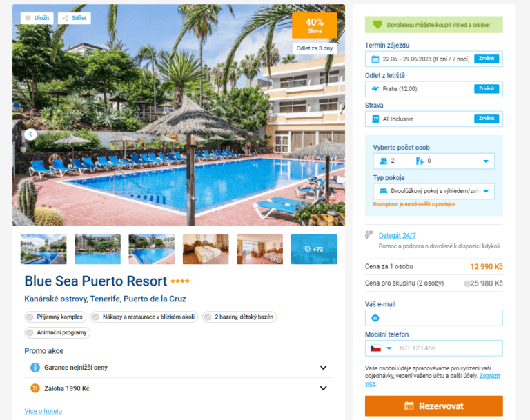This screenshot has height=420, width=530.
Task: Click the orange Rezervovat button
Action: [433, 406]
